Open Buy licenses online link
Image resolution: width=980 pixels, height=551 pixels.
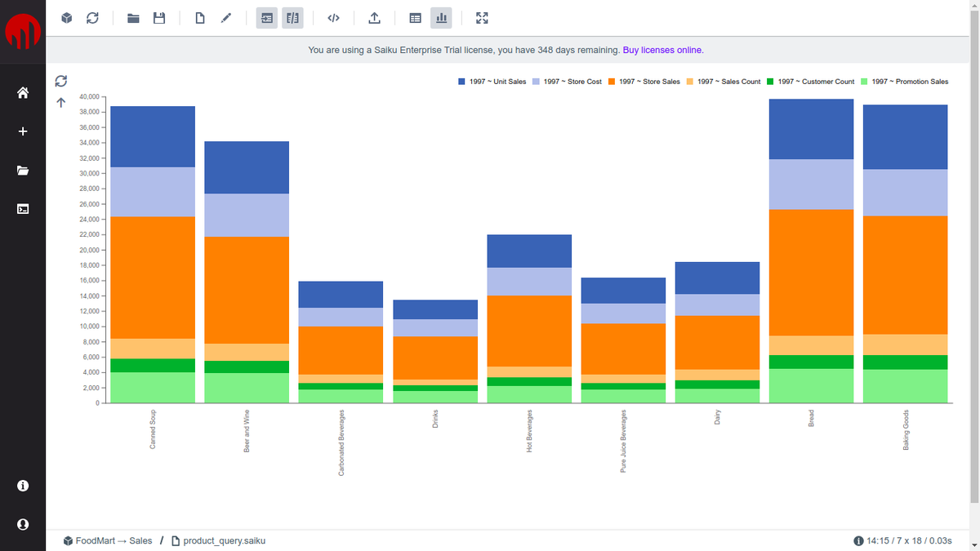[x=661, y=50]
